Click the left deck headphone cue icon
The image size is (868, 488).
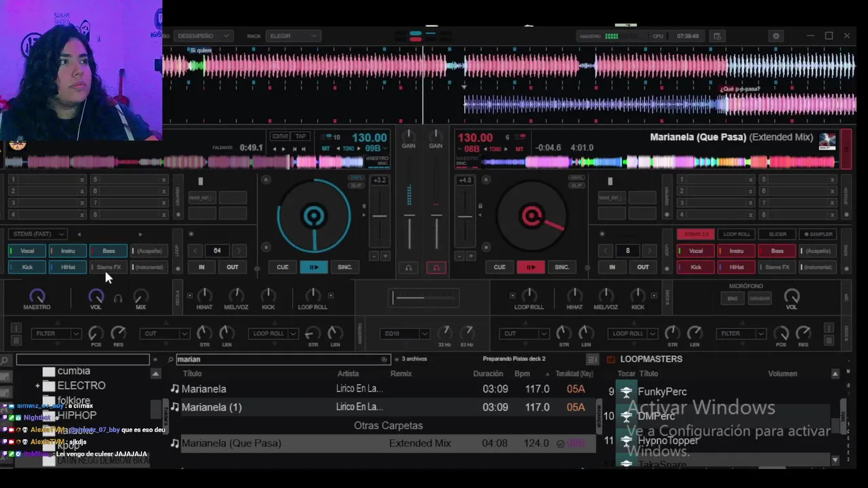[x=408, y=268]
